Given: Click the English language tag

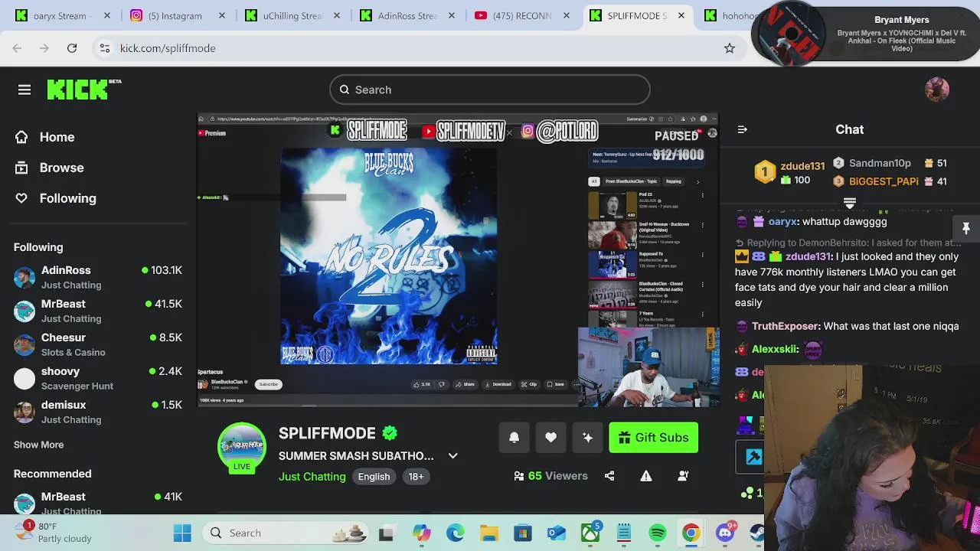Looking at the screenshot, I should tap(374, 477).
